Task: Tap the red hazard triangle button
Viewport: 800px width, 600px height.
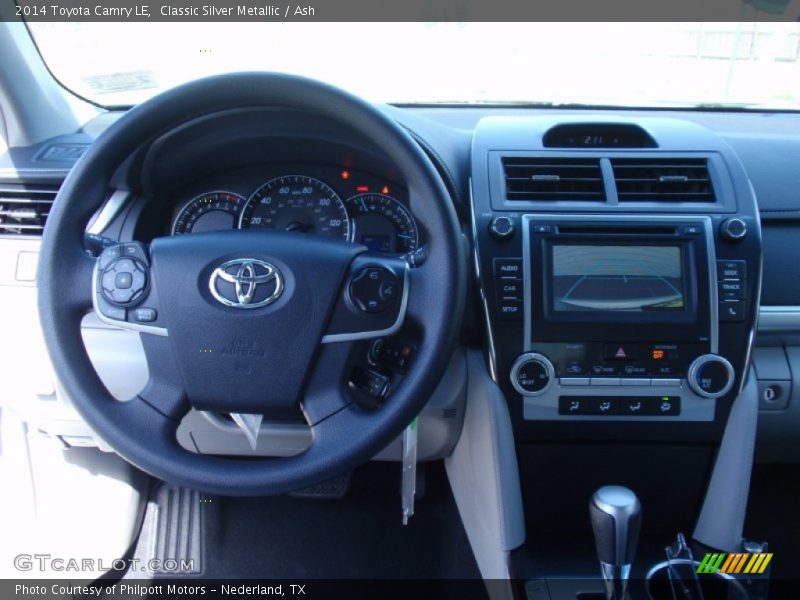Action: point(620,352)
